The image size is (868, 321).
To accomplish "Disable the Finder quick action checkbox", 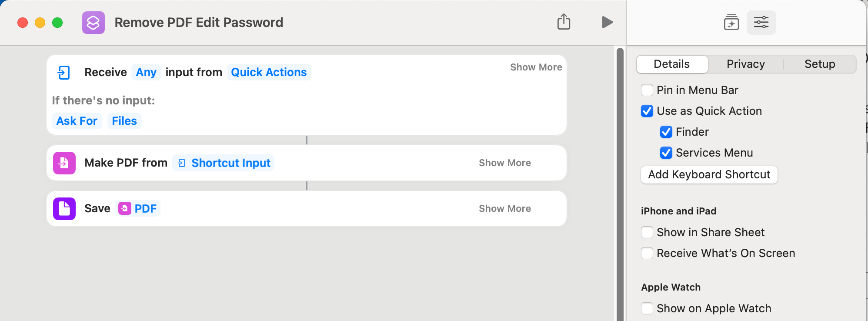I will click(666, 132).
